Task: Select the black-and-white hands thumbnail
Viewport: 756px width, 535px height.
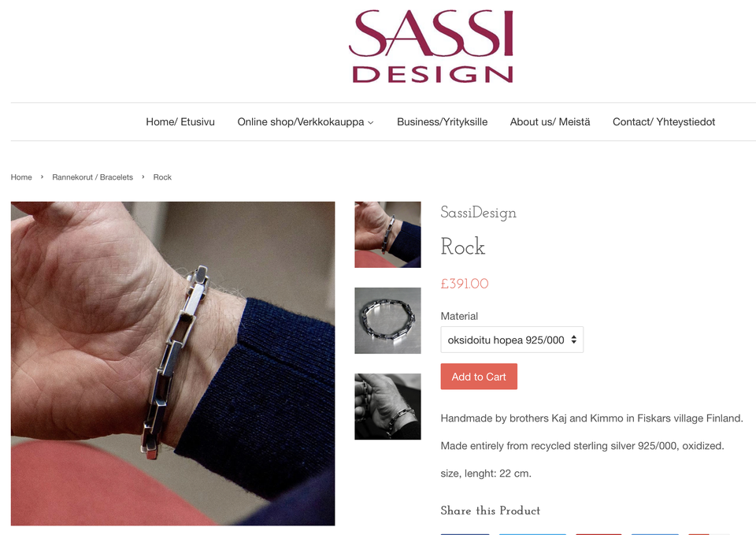Action: point(387,407)
